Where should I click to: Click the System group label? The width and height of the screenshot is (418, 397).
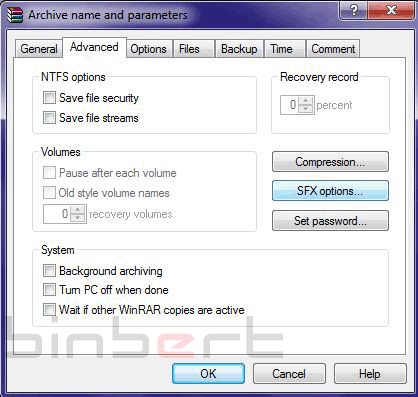coord(58,250)
